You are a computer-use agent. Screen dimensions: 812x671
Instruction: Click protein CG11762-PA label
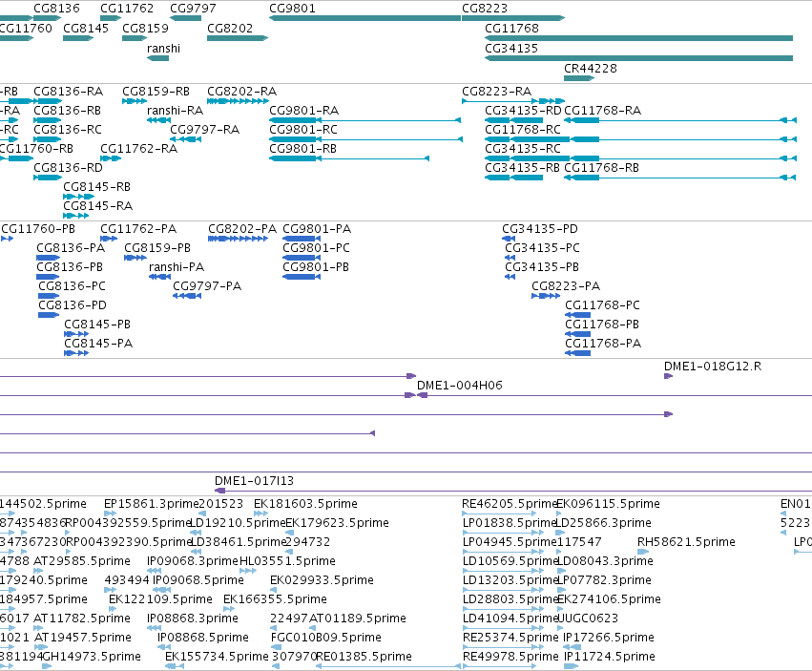coord(138,229)
